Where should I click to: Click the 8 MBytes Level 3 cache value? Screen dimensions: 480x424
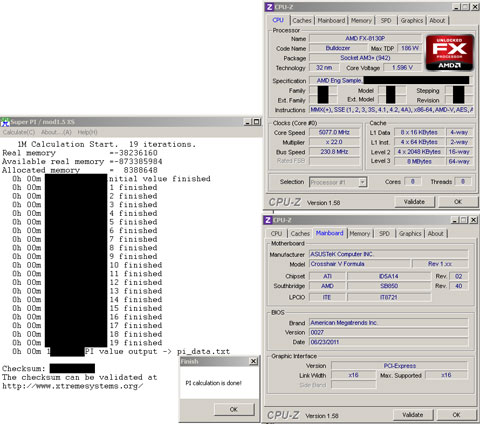419,161
